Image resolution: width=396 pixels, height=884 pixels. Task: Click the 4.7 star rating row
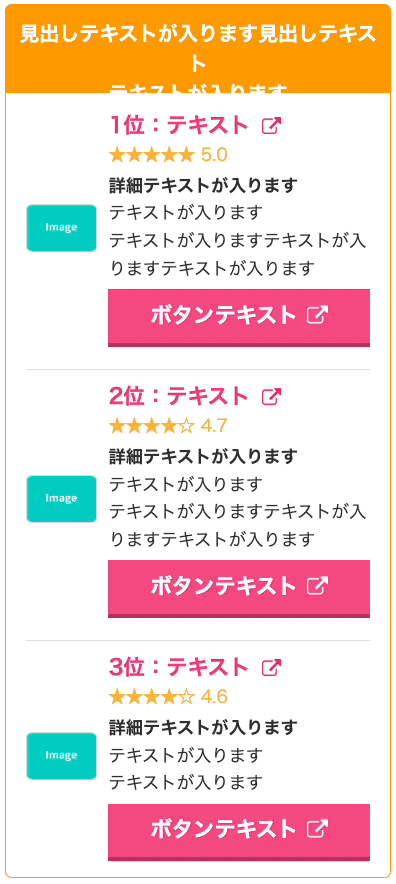point(168,426)
